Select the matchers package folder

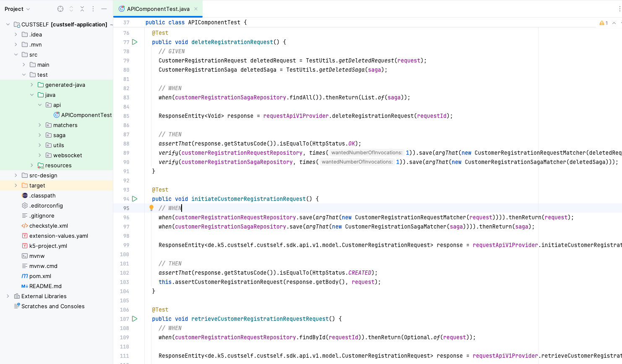66,125
